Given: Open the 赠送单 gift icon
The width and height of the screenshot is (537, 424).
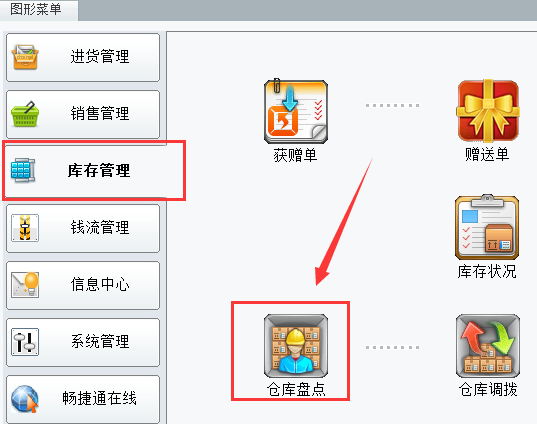Looking at the screenshot, I should point(488,111).
